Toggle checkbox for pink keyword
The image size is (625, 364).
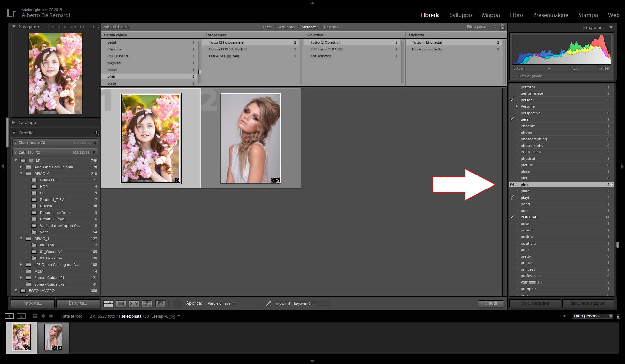point(512,185)
